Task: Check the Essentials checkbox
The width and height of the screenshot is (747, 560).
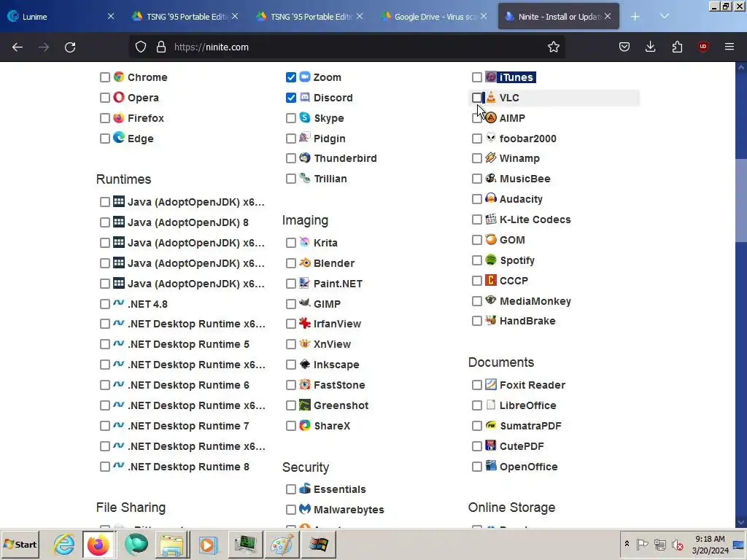Action: pyautogui.click(x=290, y=489)
